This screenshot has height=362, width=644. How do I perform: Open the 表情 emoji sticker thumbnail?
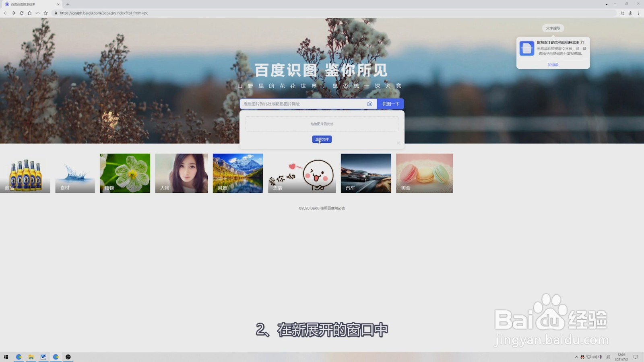coord(302,173)
